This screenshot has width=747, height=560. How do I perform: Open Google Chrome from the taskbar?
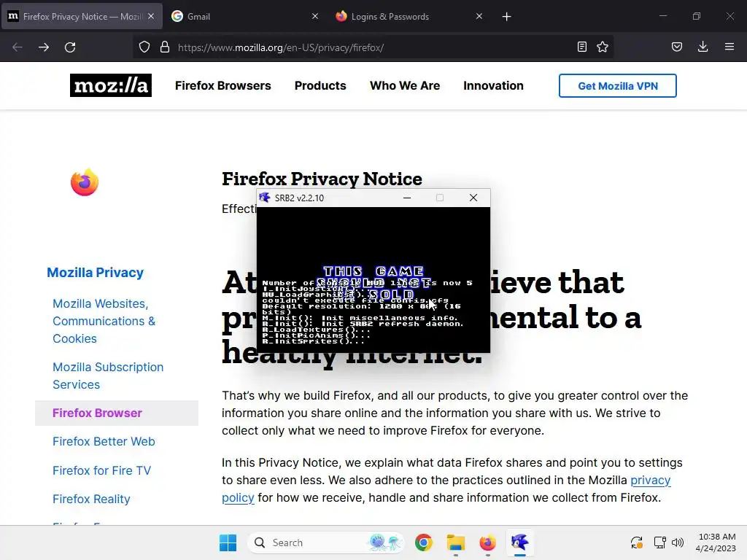tap(424, 542)
